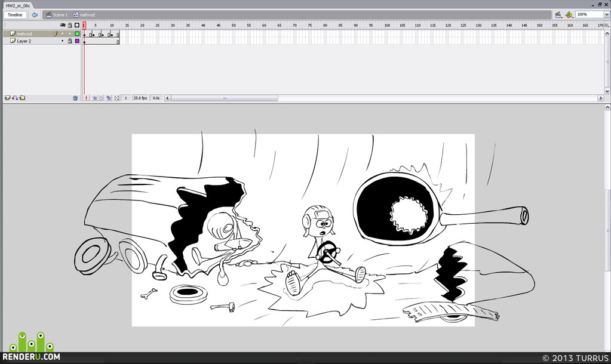The image size is (611, 364).
Task: Select the mehvod layer
Action: [x=31, y=34]
